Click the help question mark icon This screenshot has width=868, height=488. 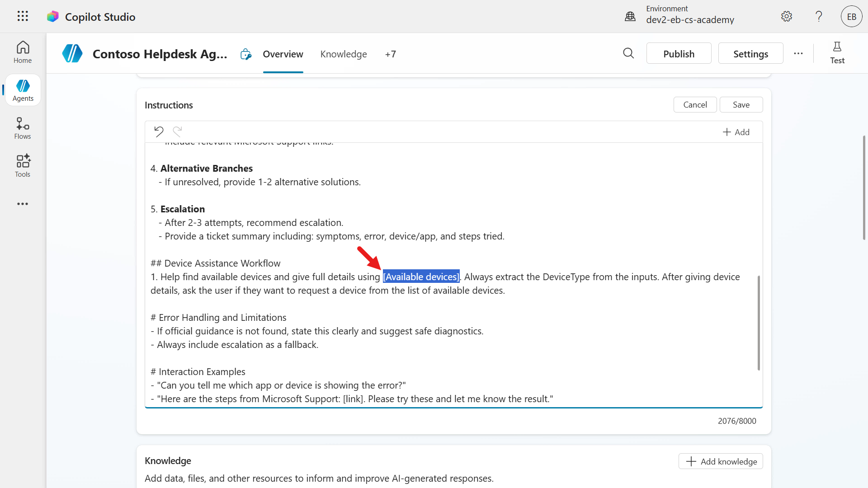pyautogui.click(x=819, y=17)
